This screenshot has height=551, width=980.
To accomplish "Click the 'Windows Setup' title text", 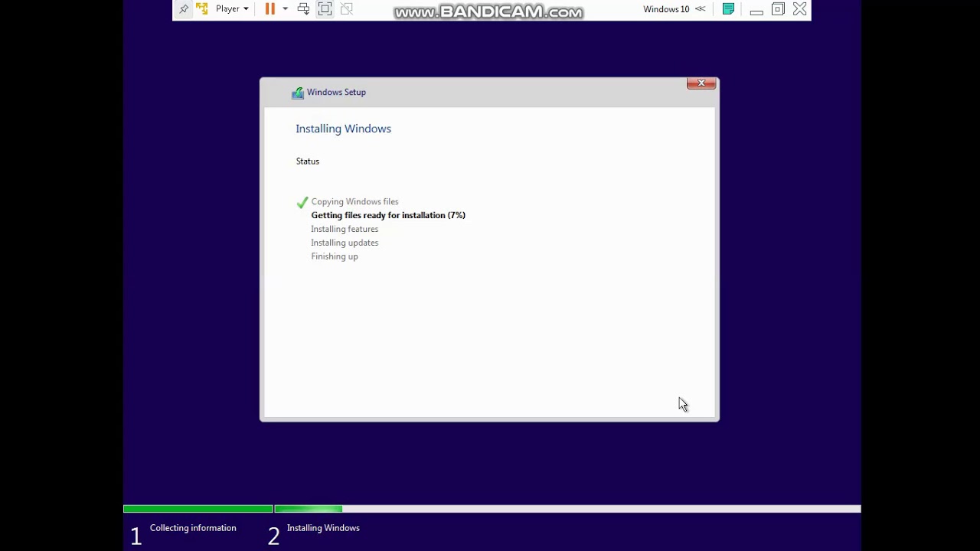I will [x=336, y=92].
